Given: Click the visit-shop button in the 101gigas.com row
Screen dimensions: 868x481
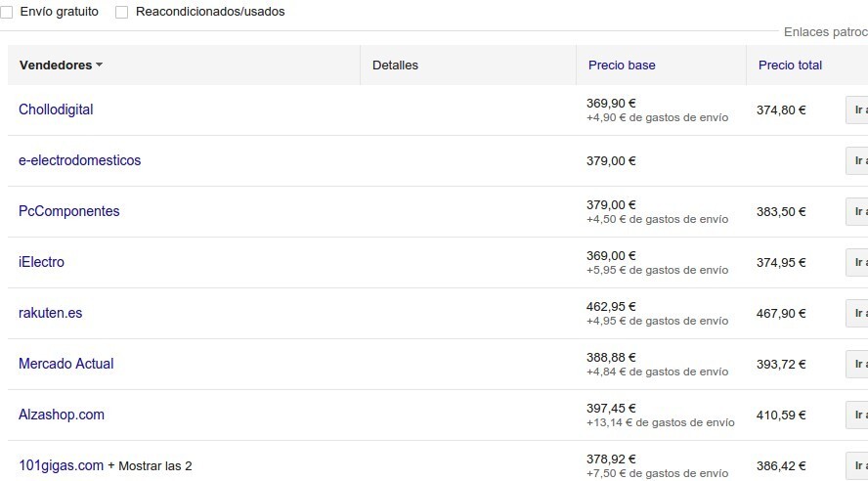Looking at the screenshot, I should point(857,466).
